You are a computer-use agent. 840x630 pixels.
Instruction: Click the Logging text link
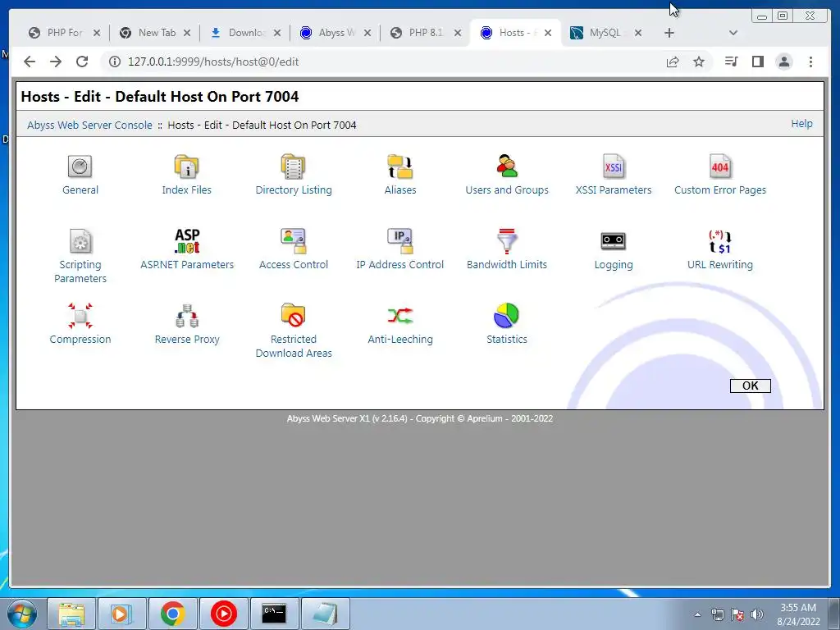point(614,265)
